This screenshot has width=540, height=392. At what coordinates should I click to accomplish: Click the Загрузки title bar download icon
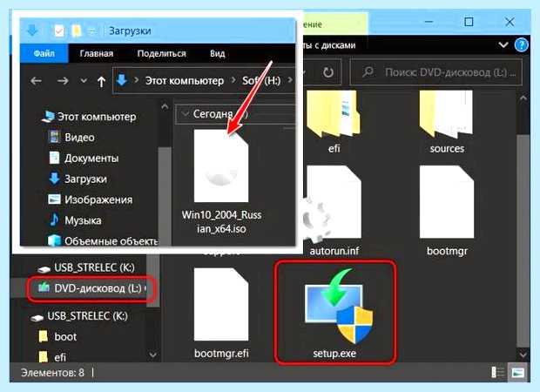[32, 30]
